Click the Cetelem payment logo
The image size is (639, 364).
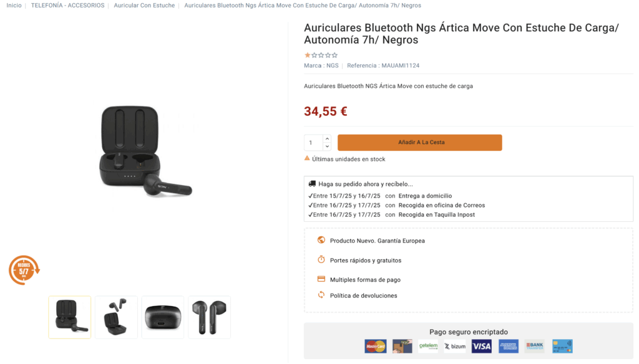tap(428, 347)
